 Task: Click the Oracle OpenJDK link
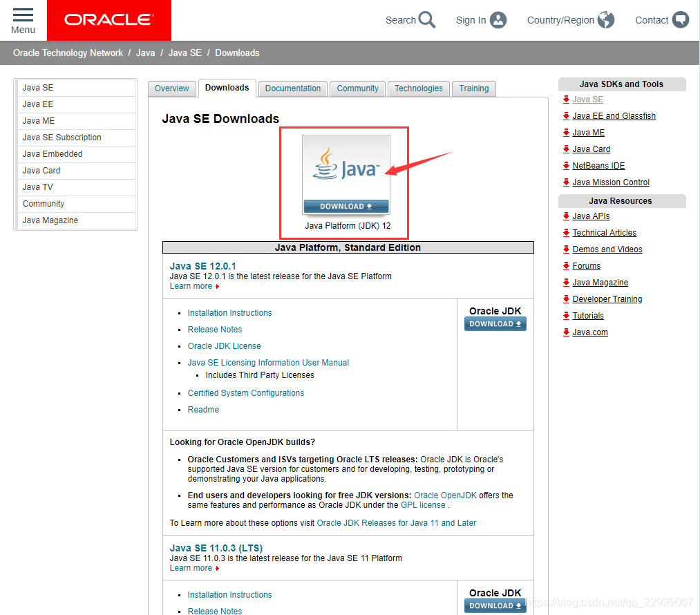click(x=445, y=495)
